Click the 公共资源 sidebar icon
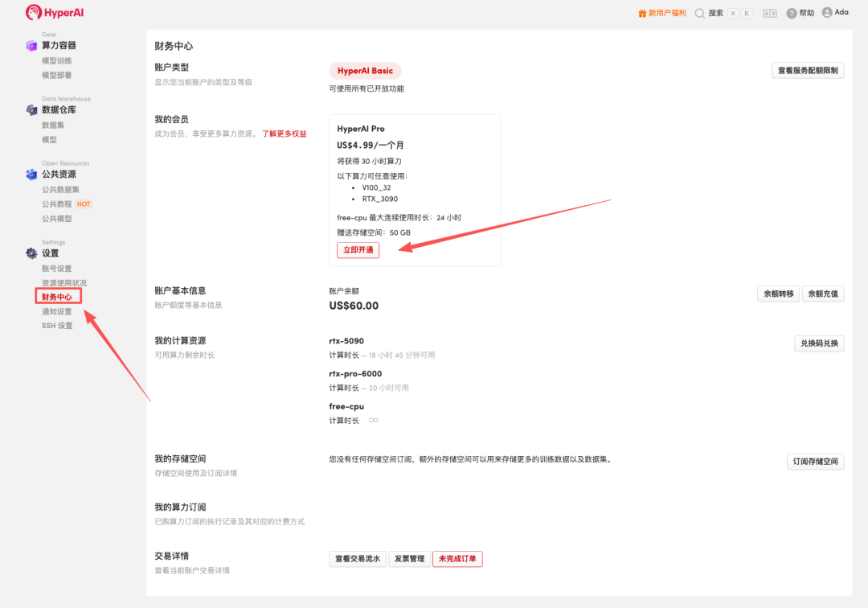The width and height of the screenshot is (868, 608). tap(31, 175)
